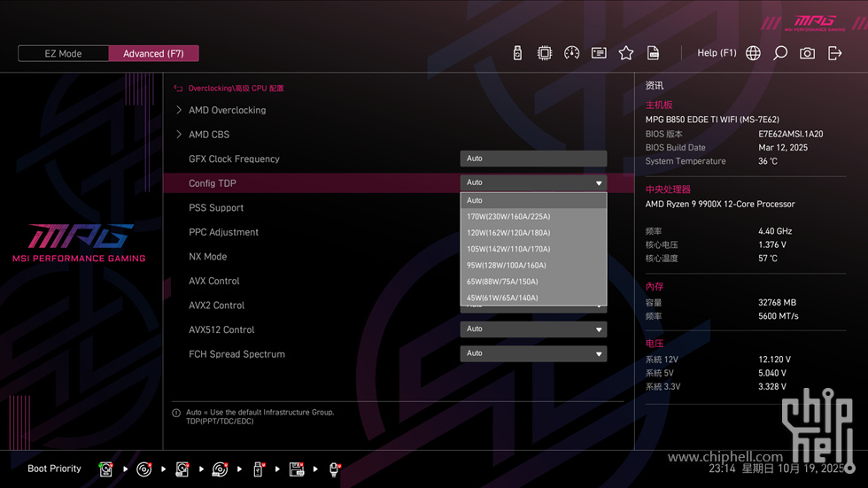Viewport: 868px width, 488px height.
Task: Take a screenshot with camera icon
Action: [807, 53]
